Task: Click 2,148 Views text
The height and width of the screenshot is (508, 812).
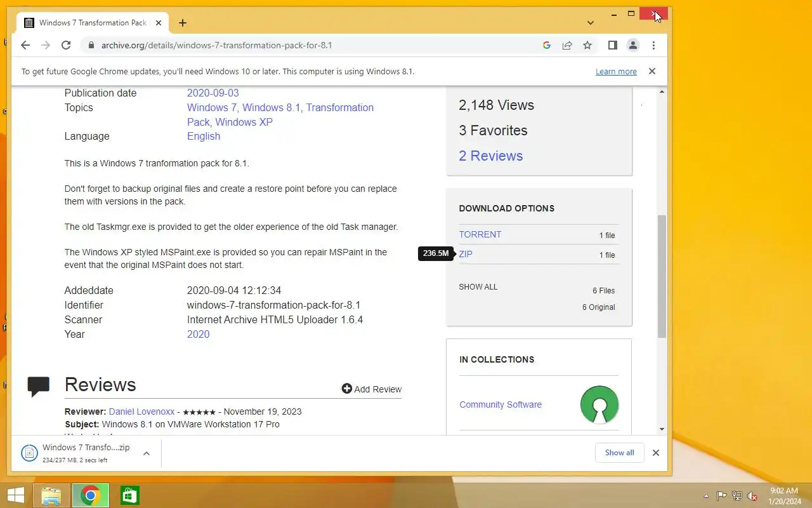Action: click(x=497, y=105)
